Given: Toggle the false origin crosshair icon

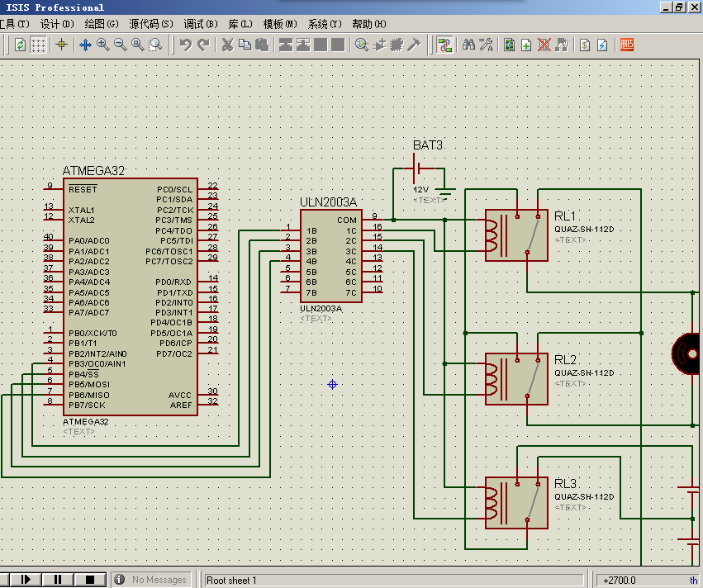Looking at the screenshot, I should click(x=61, y=45).
